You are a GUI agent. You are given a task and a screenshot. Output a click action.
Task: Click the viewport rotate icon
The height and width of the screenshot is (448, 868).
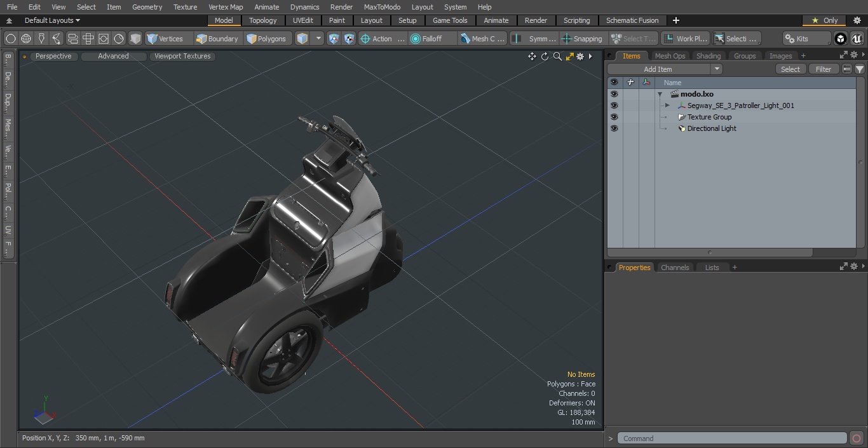tap(545, 57)
